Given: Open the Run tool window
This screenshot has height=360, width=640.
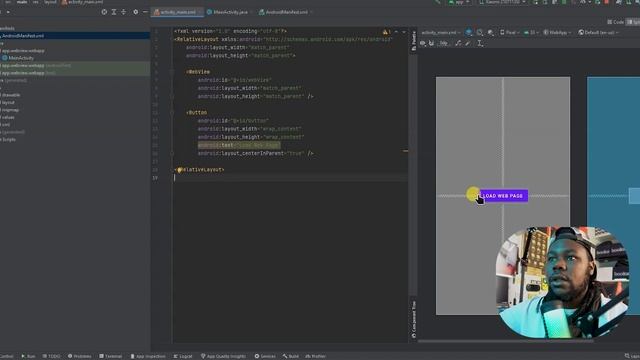Looking at the screenshot, I should click(x=28, y=356).
